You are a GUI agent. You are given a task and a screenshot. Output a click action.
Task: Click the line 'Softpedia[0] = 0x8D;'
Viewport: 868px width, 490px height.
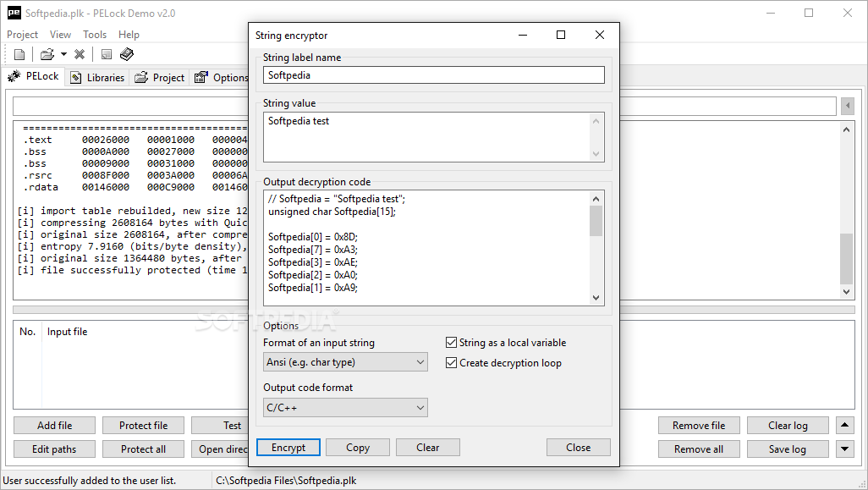(313, 237)
